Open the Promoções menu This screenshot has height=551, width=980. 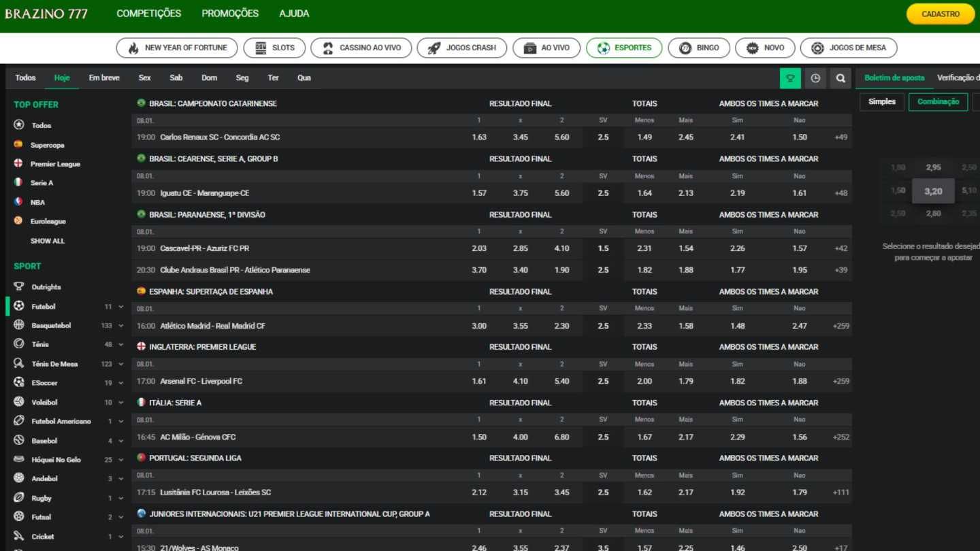(x=230, y=14)
